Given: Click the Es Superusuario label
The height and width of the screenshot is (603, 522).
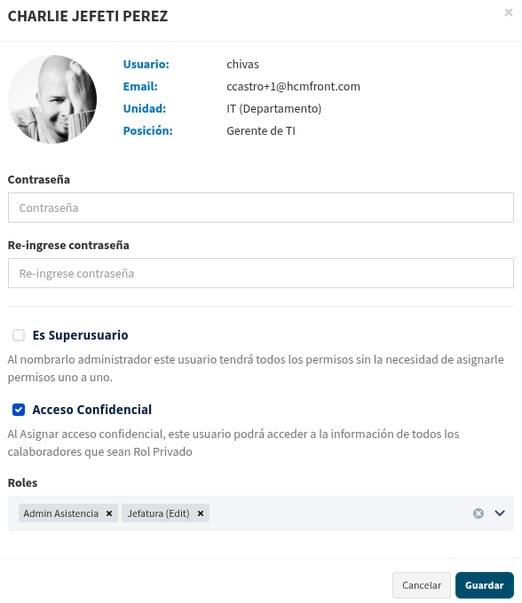Looking at the screenshot, I should tap(80, 335).
